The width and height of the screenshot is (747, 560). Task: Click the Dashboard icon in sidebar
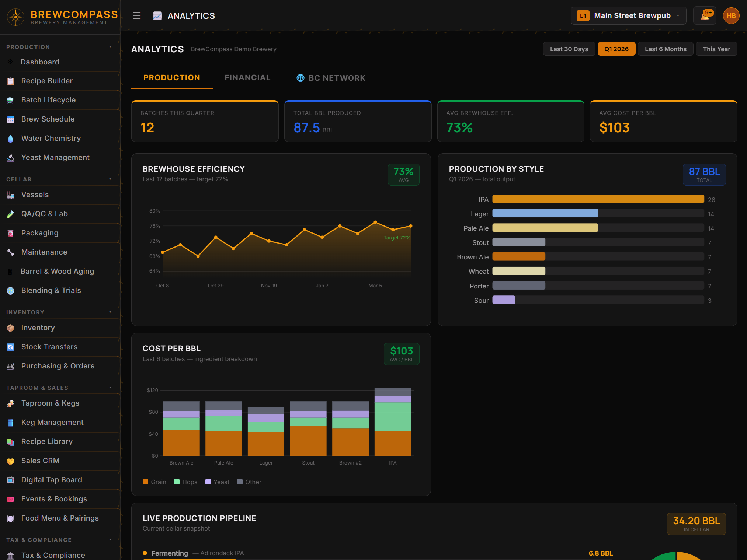(10, 62)
